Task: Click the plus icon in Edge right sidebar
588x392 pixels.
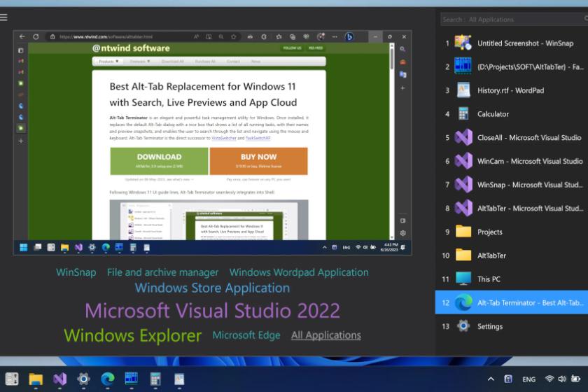Action: [402, 88]
